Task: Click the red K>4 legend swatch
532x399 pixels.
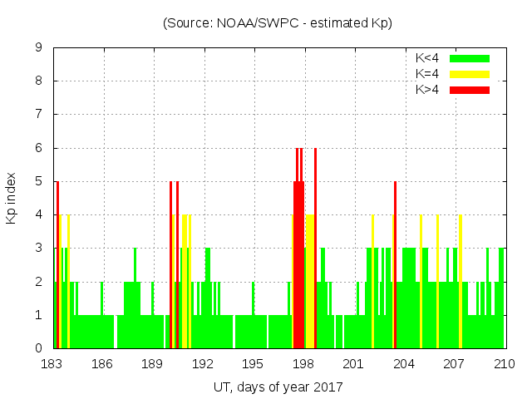Action: pos(470,89)
